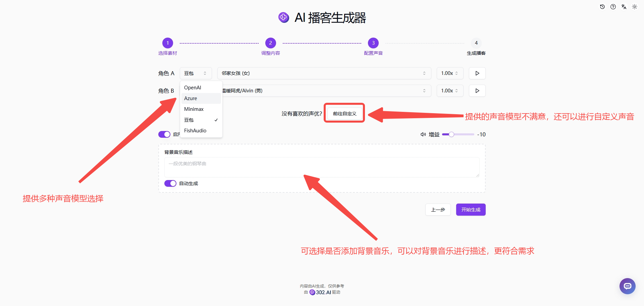
Task: Open the 角色 A 1.00x speed dropdown
Action: (450, 73)
